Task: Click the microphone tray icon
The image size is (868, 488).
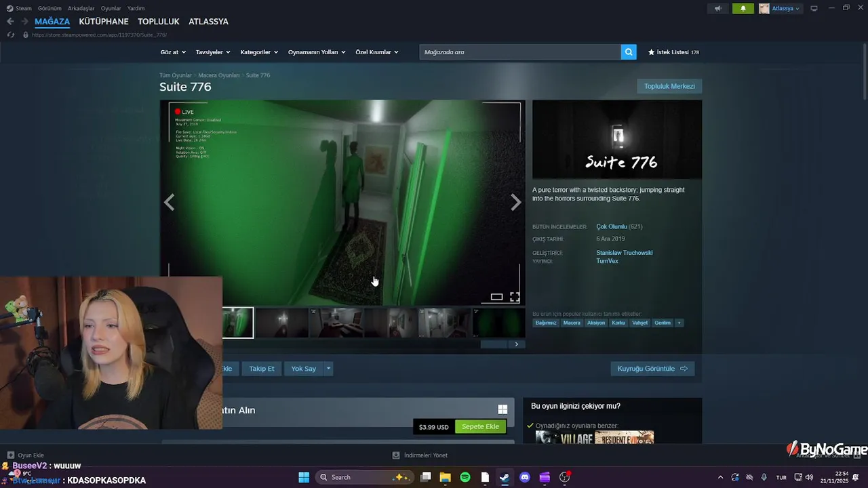Action: [764, 477]
